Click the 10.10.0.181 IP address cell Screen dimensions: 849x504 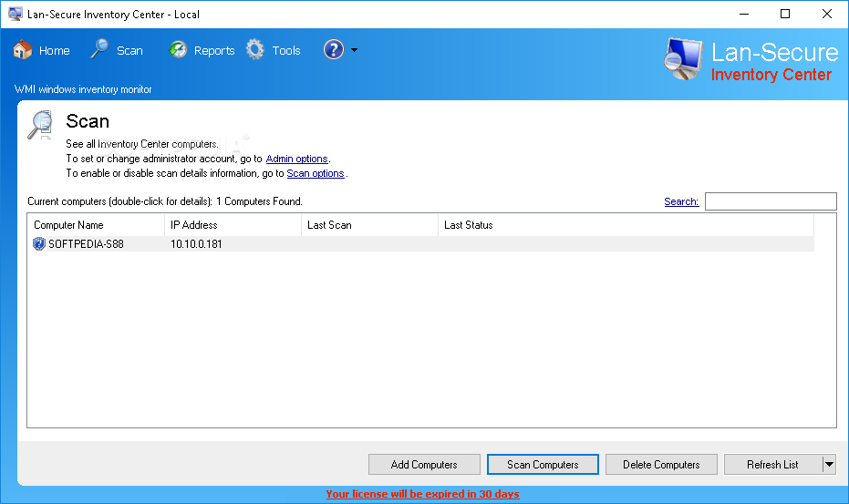tap(196, 244)
